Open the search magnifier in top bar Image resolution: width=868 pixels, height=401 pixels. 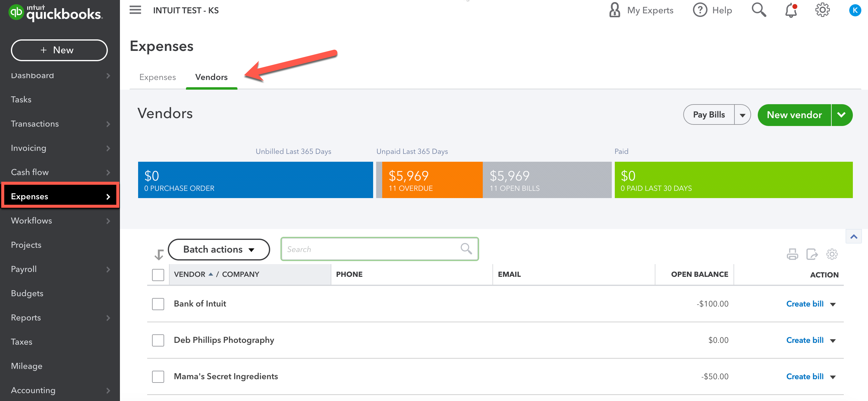(758, 10)
